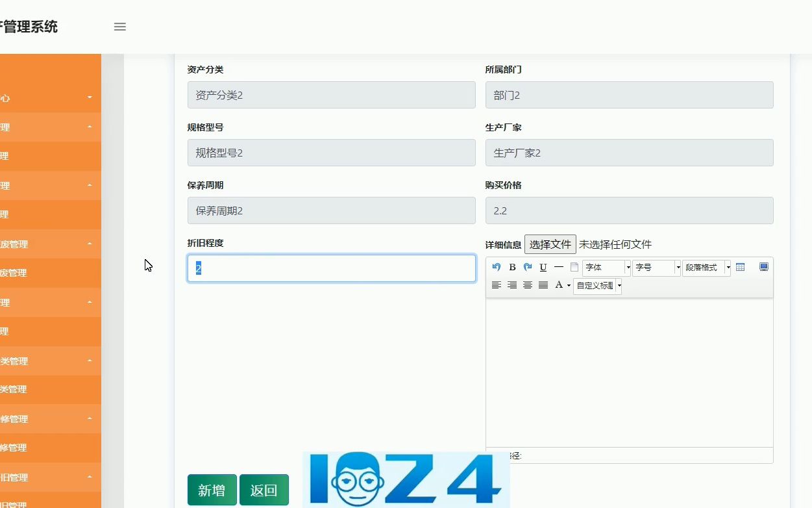Open the 自定义标题 custom title dropdown
The width and height of the screenshot is (812, 508).
[x=596, y=285]
